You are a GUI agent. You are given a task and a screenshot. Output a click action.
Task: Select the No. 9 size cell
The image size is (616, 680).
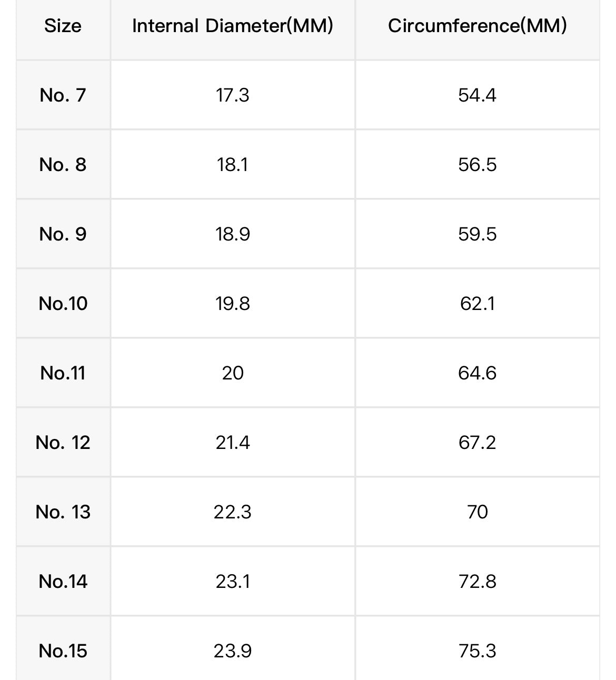coord(63,234)
